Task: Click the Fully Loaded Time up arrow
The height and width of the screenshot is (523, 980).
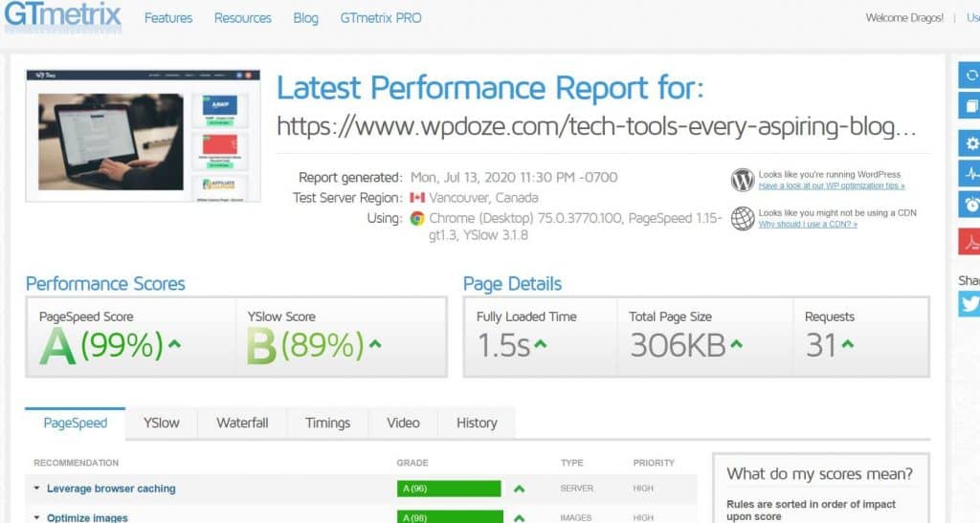Action: (x=540, y=344)
